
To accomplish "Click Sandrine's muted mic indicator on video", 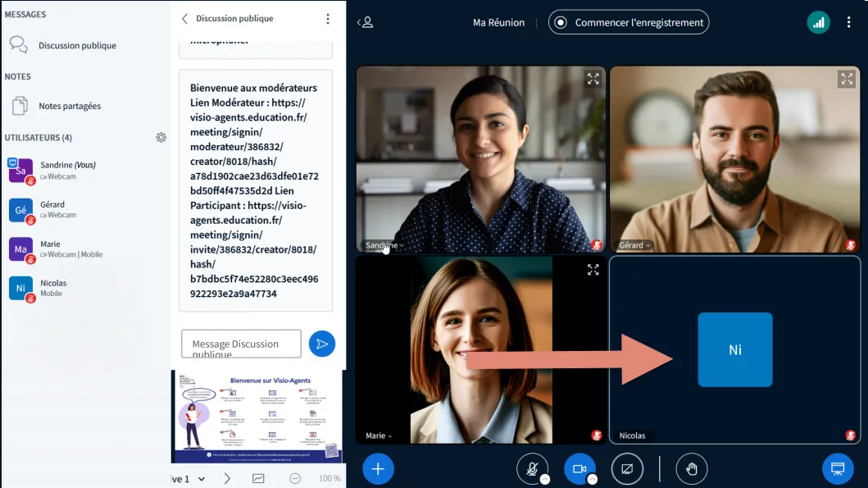I will tap(597, 245).
